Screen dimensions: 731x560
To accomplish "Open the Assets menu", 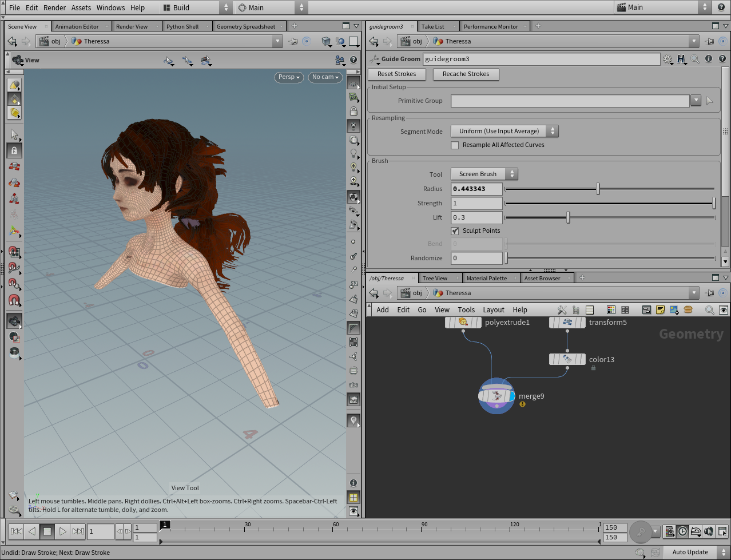I will coord(81,7).
